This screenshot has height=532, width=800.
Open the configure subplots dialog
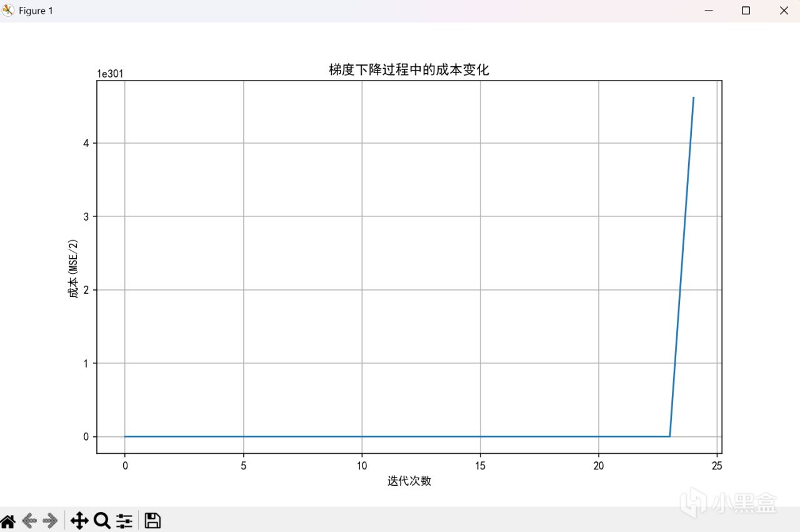pos(124,520)
